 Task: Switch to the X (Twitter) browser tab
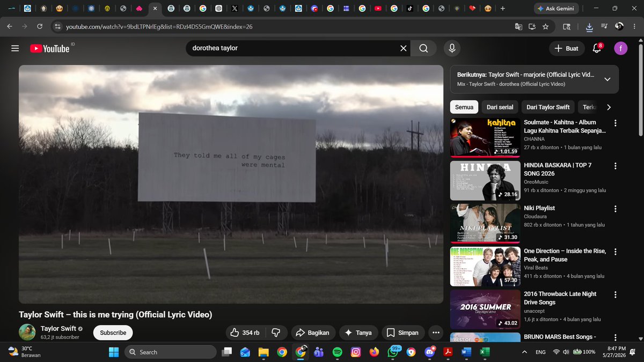[235, 9]
